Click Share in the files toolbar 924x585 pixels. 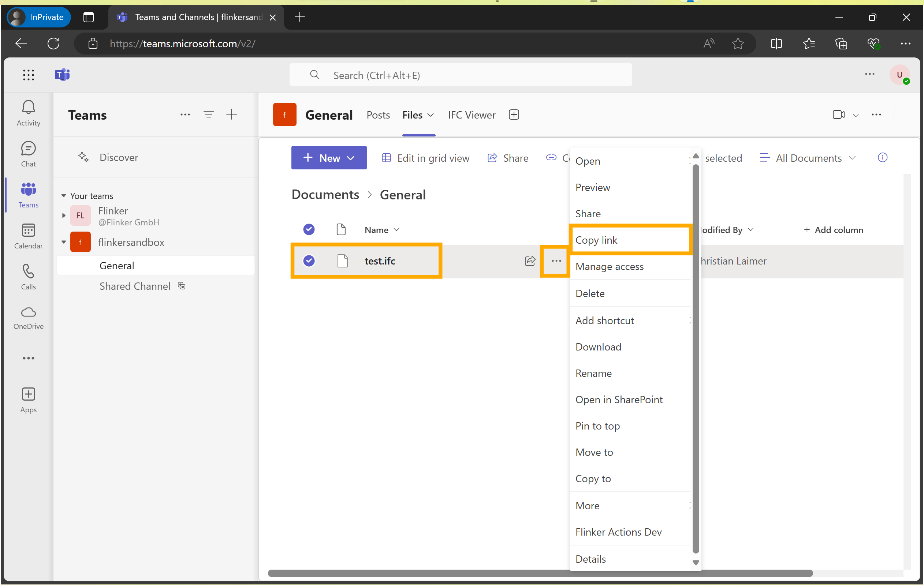(508, 158)
